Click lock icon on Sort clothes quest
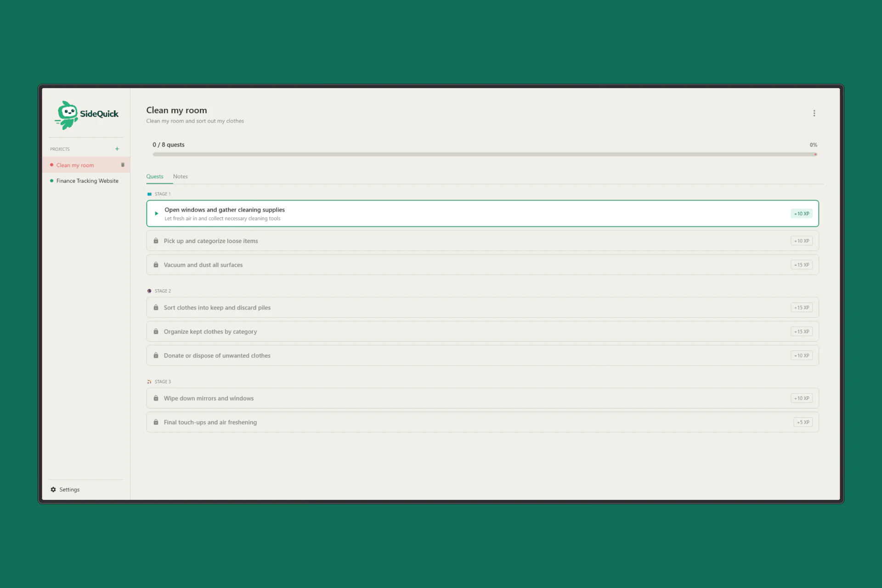 (156, 308)
